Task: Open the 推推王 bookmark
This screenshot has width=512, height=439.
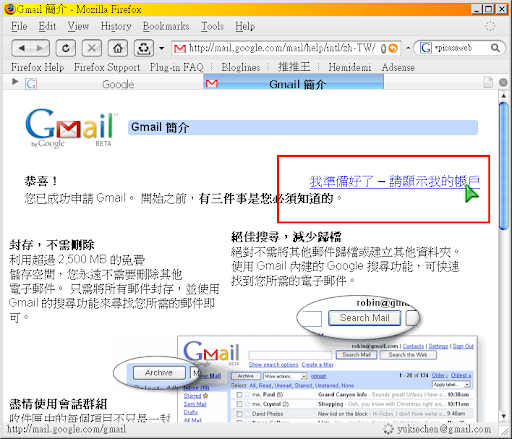Action: (294, 67)
